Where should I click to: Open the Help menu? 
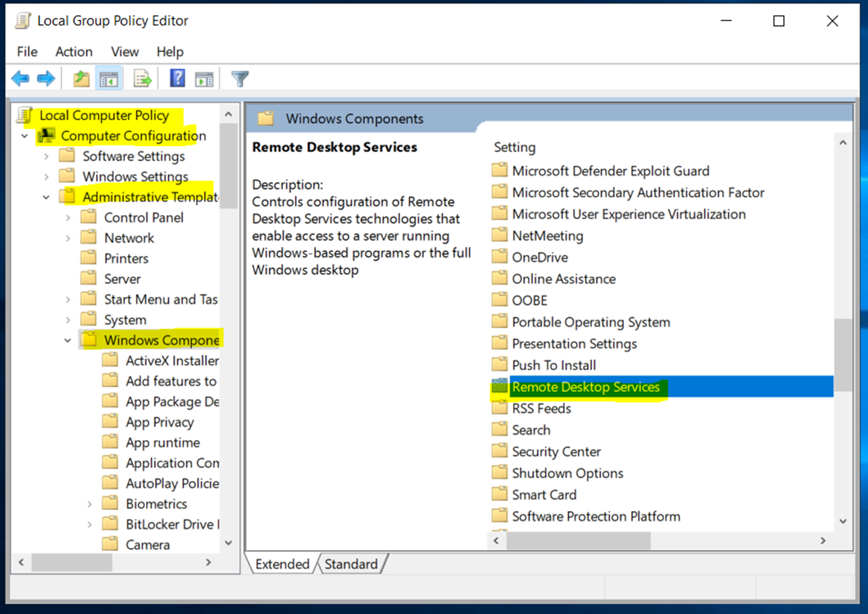tap(170, 52)
